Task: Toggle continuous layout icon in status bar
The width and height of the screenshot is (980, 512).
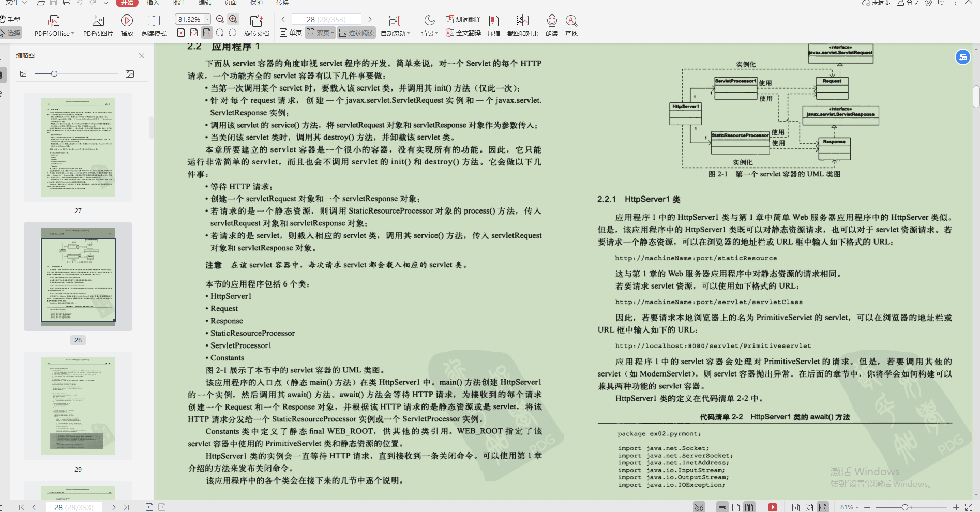Action: [x=722, y=507]
